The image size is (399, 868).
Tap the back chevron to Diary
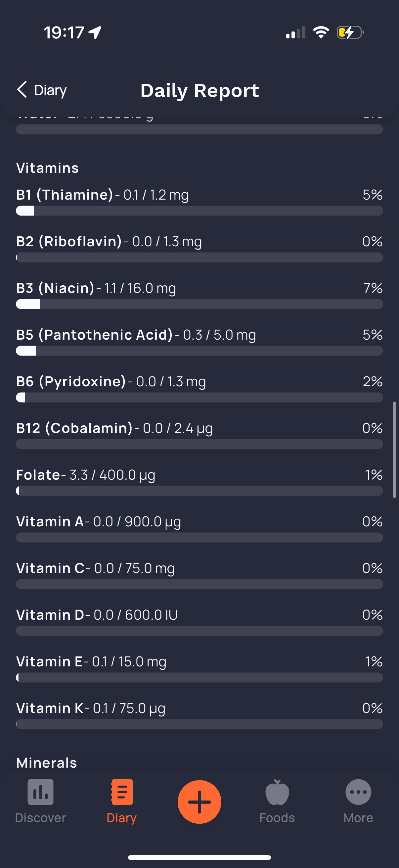(x=22, y=90)
